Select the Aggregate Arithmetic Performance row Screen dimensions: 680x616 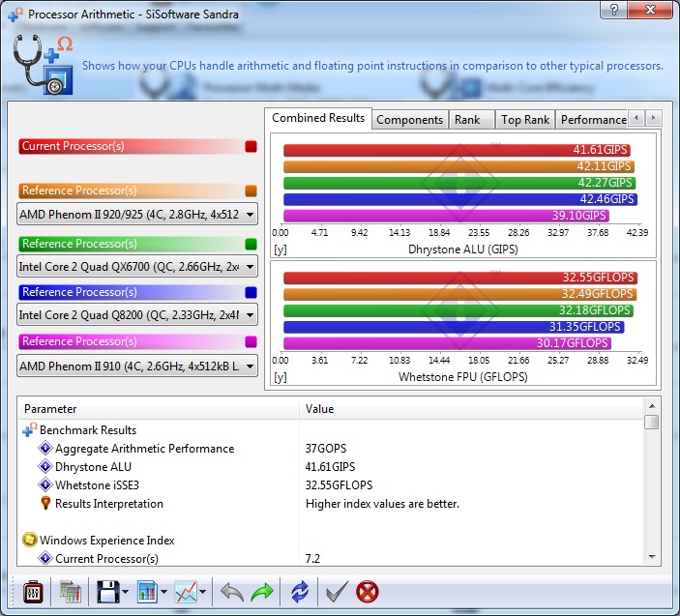coord(332,448)
